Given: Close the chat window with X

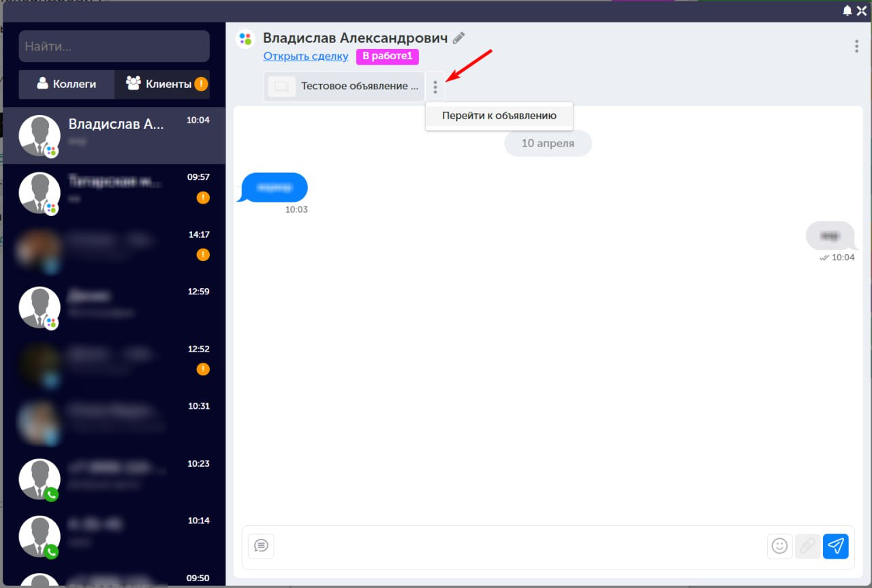Looking at the screenshot, I should coord(862,10).
